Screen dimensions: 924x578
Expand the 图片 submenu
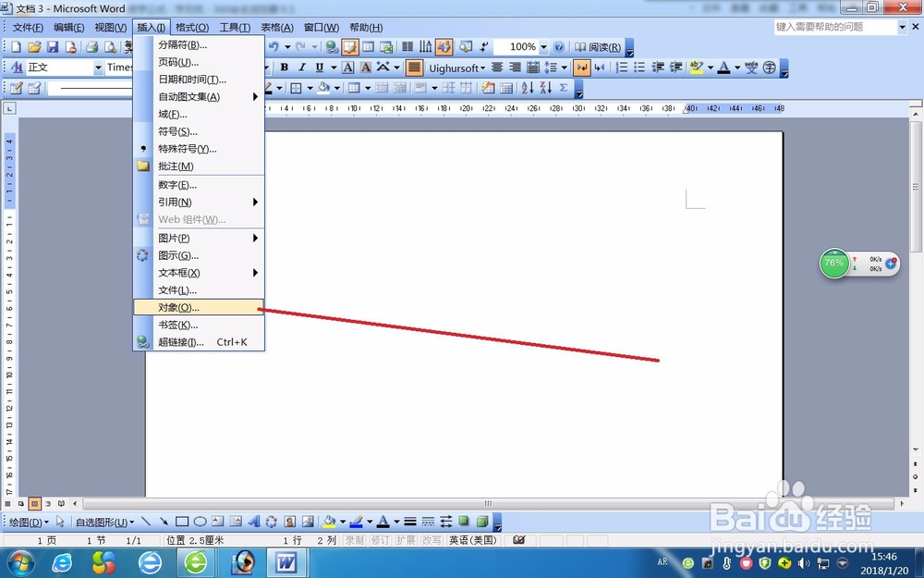point(200,239)
